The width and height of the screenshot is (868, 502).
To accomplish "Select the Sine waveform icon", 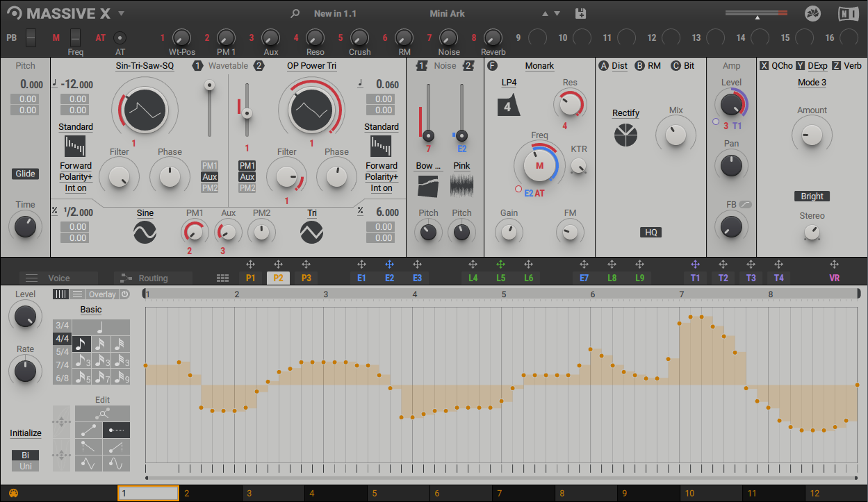I will [x=145, y=232].
